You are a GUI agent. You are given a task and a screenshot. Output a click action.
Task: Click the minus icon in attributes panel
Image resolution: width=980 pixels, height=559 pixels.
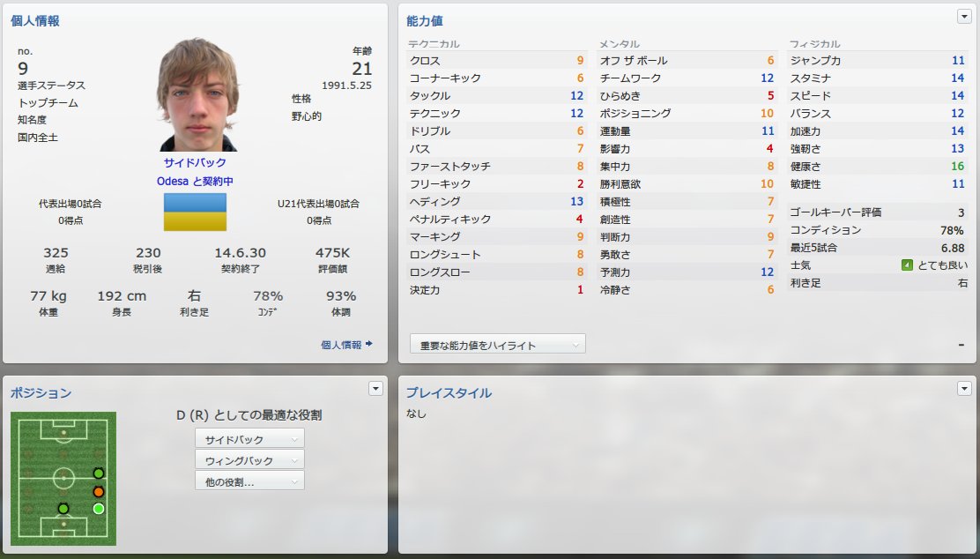[961, 345]
